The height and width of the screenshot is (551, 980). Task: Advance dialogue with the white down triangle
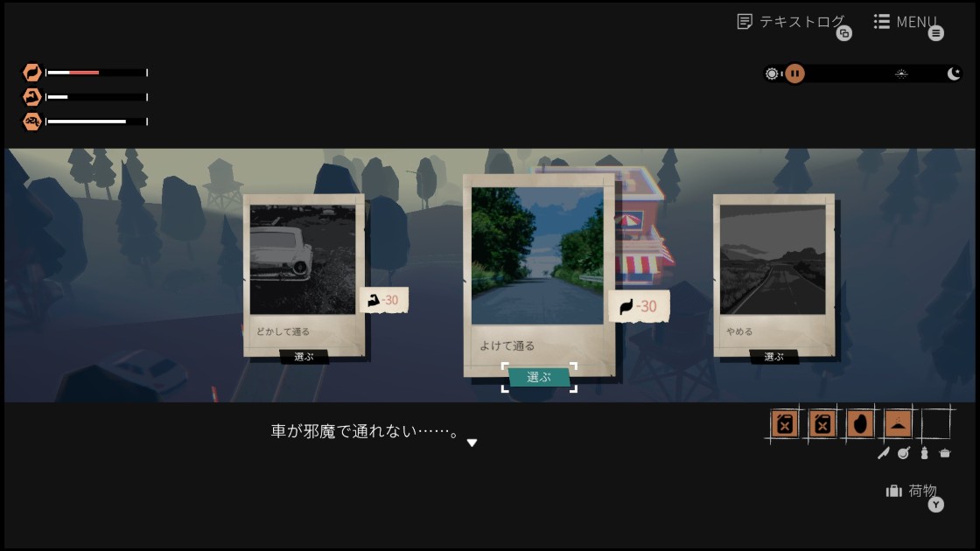472,443
